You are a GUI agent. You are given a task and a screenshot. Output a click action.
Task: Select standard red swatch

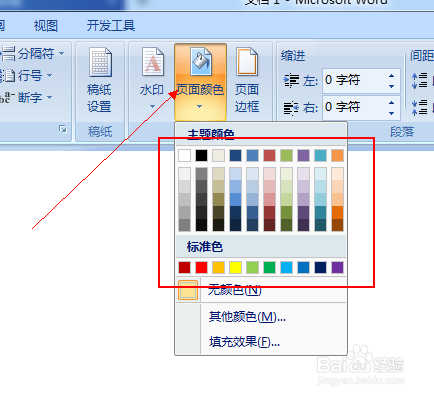click(x=201, y=267)
